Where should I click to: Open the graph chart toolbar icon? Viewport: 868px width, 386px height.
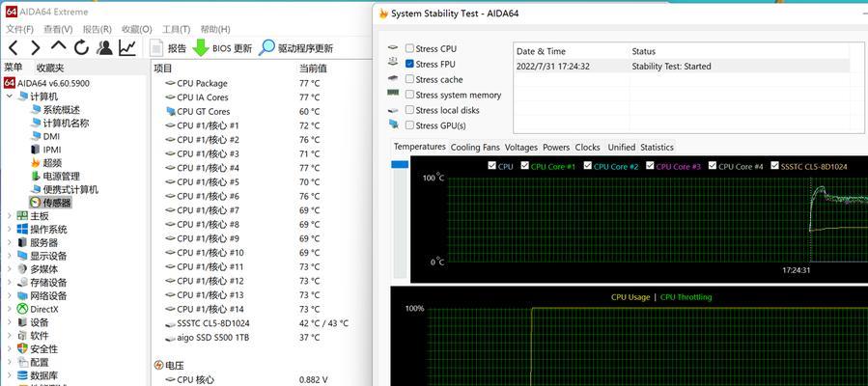127,48
